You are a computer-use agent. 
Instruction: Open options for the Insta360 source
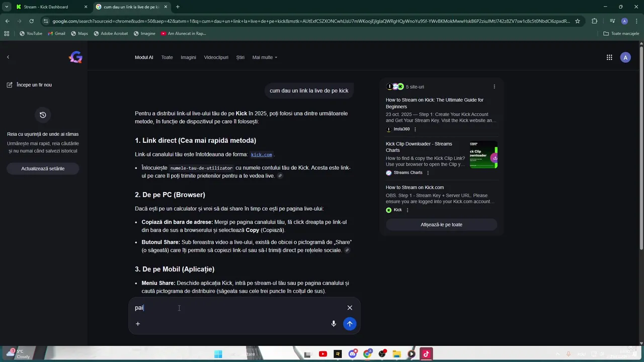(x=415, y=129)
